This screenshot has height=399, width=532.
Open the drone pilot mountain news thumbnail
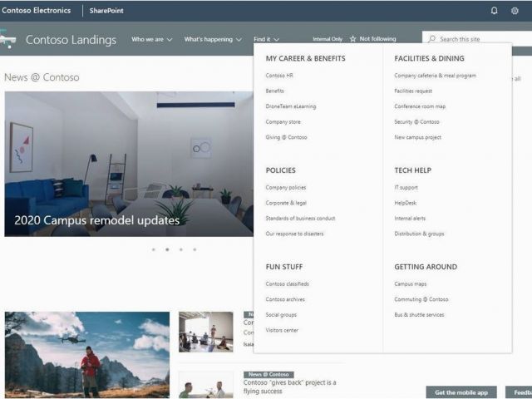86,354
